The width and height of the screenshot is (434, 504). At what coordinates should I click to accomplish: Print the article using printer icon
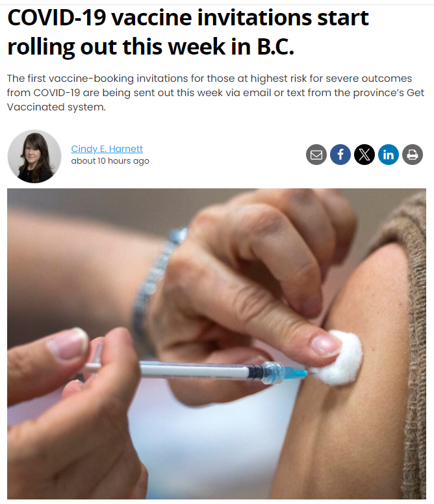[413, 155]
